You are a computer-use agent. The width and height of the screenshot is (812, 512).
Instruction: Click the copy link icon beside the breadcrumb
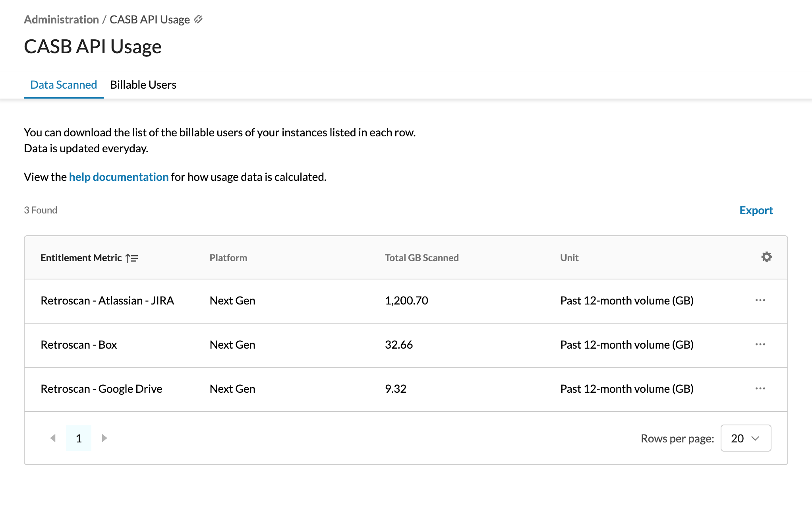199,19
